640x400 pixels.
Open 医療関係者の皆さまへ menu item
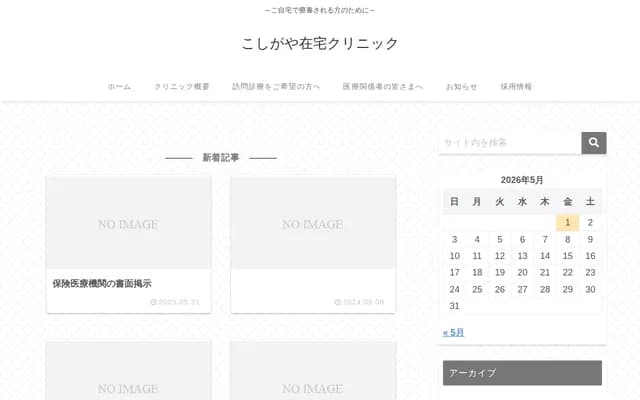(382, 87)
